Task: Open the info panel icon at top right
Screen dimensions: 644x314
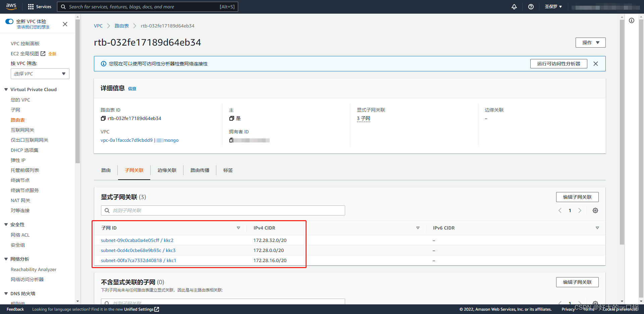Action: click(x=631, y=21)
